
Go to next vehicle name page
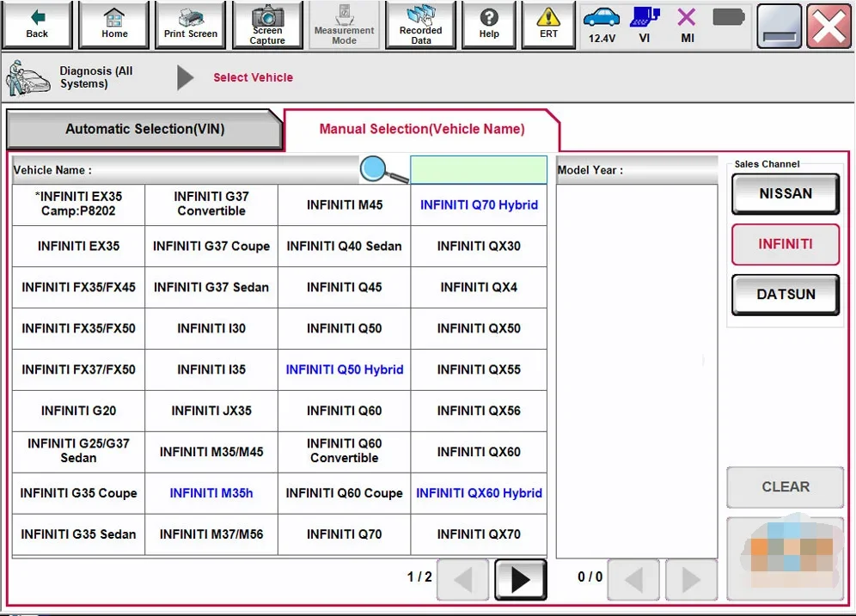(520, 579)
